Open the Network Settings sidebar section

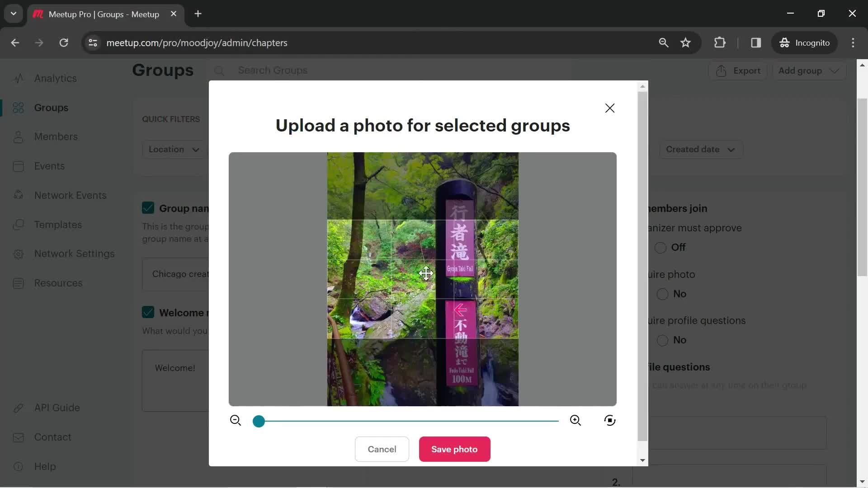(75, 254)
